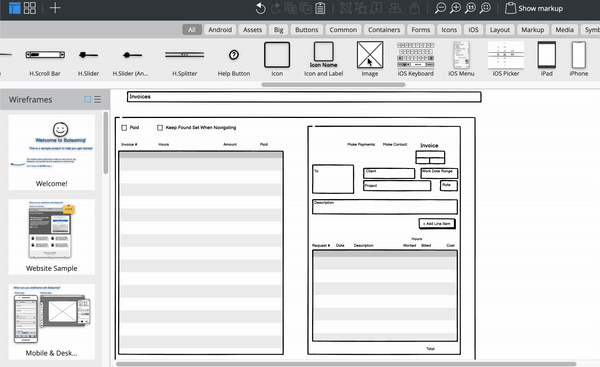
Task: Click Show markup toggle
Action: 534,8
